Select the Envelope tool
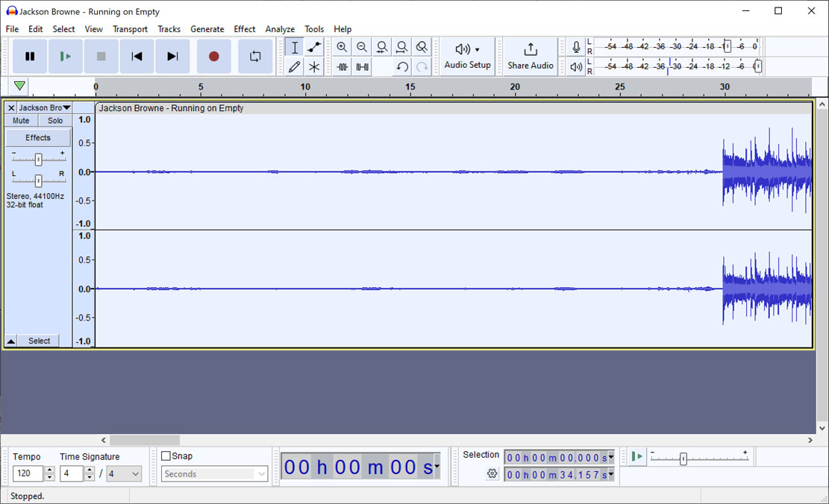Viewport: 829px width, 504px height. click(314, 47)
